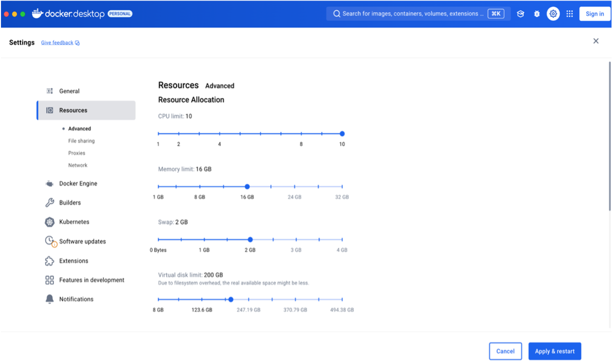Open the troubleshoot bug icon
The image size is (613, 364).
click(x=537, y=14)
